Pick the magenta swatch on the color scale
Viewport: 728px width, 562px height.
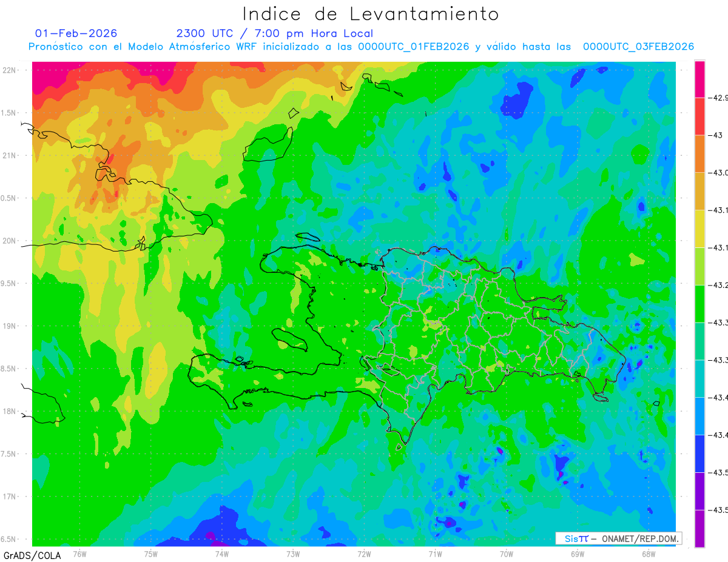pyautogui.click(x=699, y=79)
